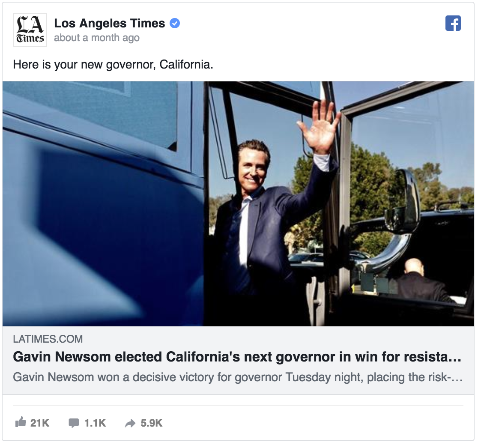Image resolution: width=478 pixels, height=448 pixels.
Task: Open Facebook via the blue logo icon
Action: click(453, 24)
